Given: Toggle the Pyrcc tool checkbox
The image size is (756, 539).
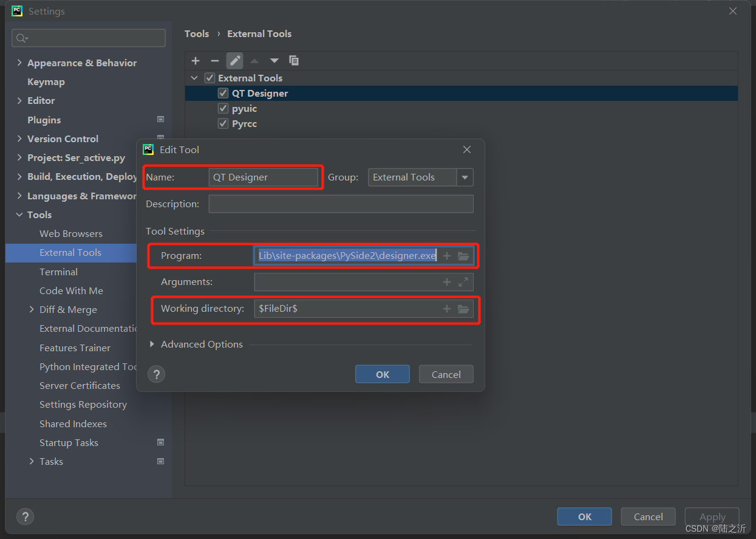Looking at the screenshot, I should tap(223, 123).
